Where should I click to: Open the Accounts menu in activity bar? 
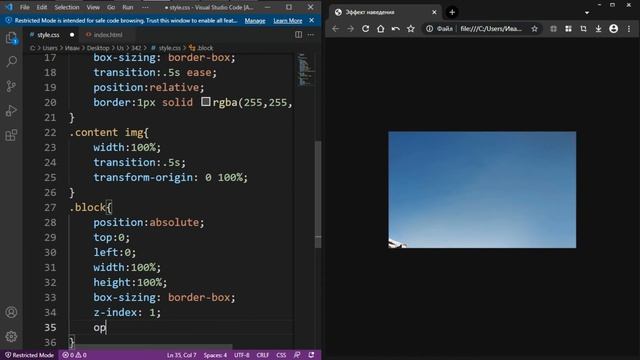(x=11, y=312)
